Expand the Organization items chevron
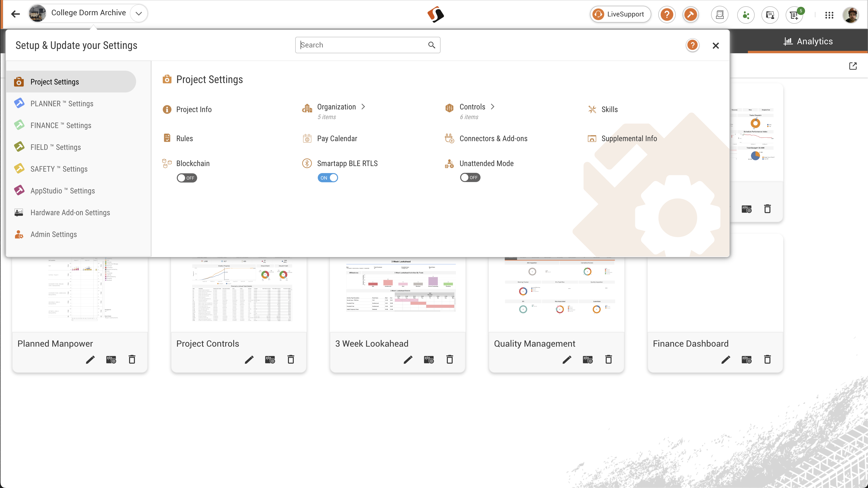 pos(363,107)
